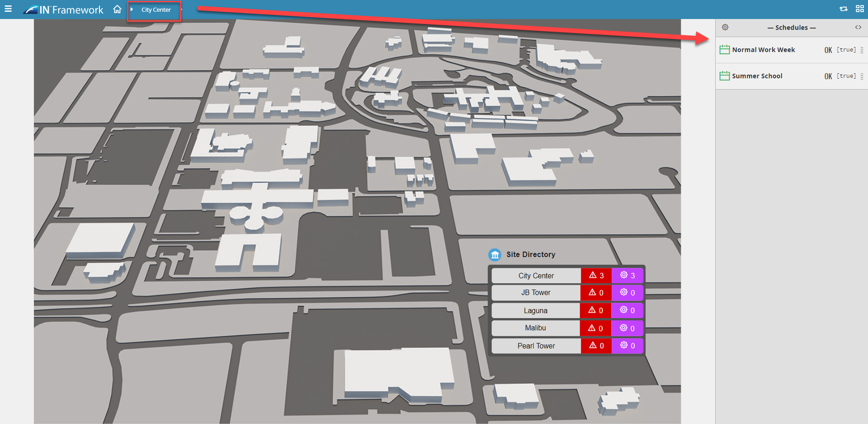View City Center alarm count of 3
868x424 pixels.
(596, 276)
